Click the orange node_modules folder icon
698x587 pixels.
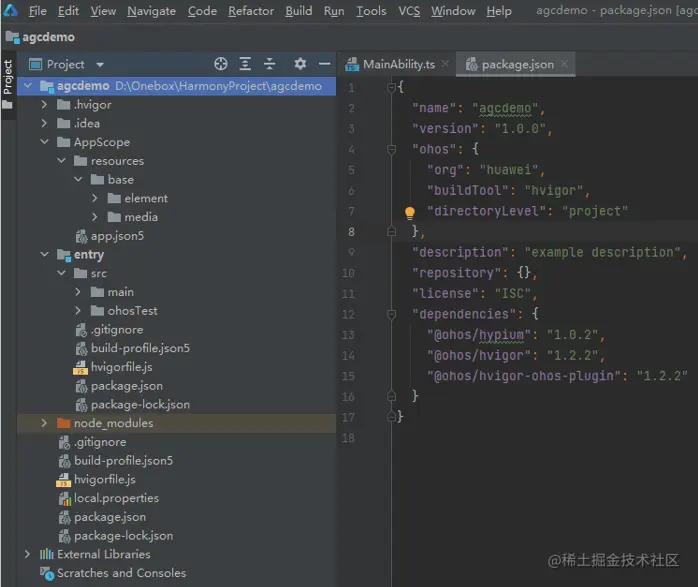click(64, 423)
